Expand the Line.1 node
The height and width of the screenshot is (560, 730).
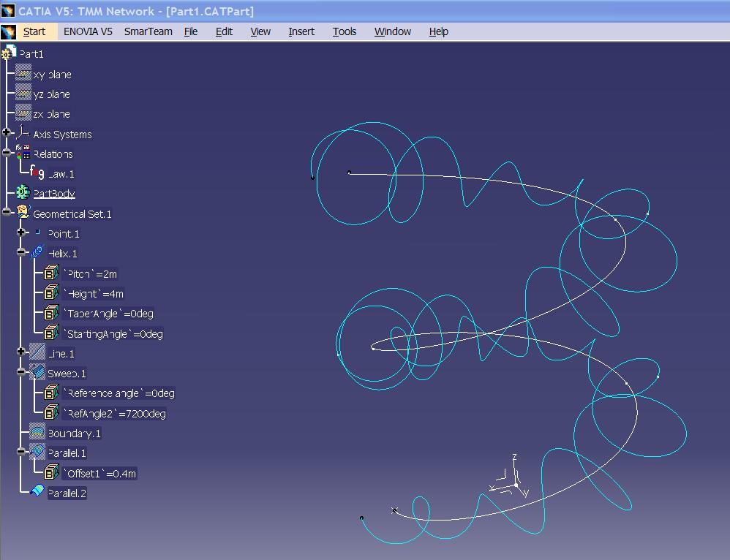pyautogui.click(x=21, y=352)
